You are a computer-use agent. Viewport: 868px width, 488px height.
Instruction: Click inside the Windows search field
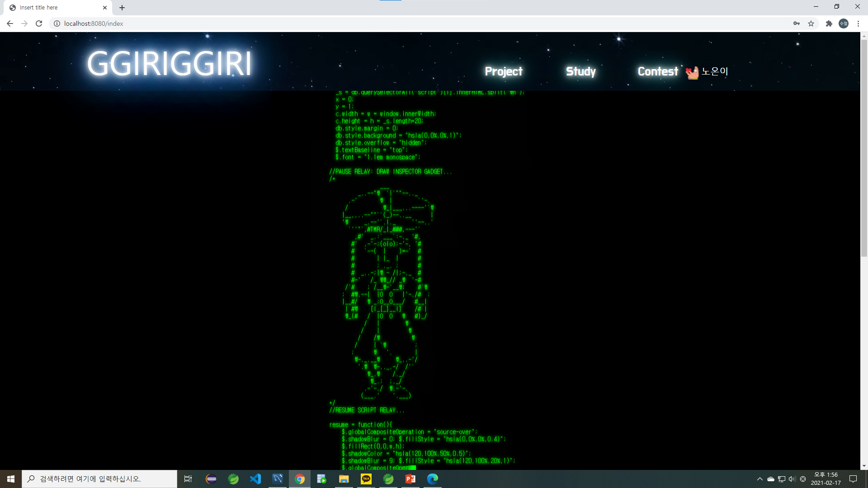99,479
